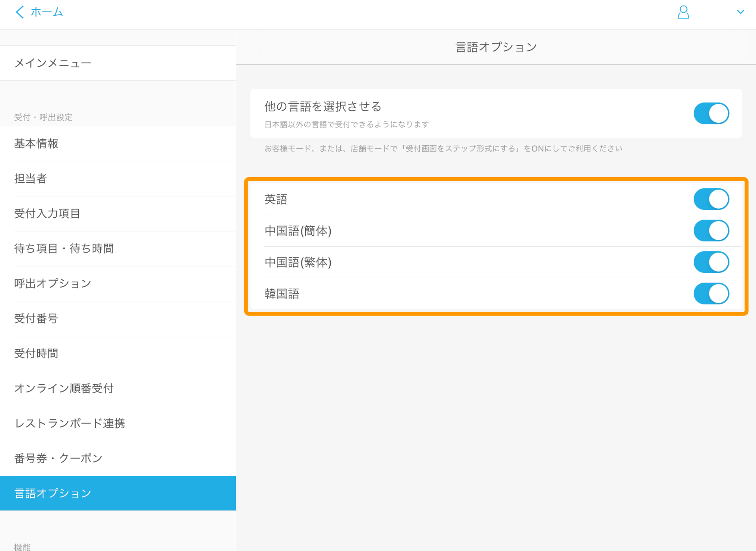Viewport: 756px width, 551px height.
Task: Click the 言語オプション page title
Action: 496,47
